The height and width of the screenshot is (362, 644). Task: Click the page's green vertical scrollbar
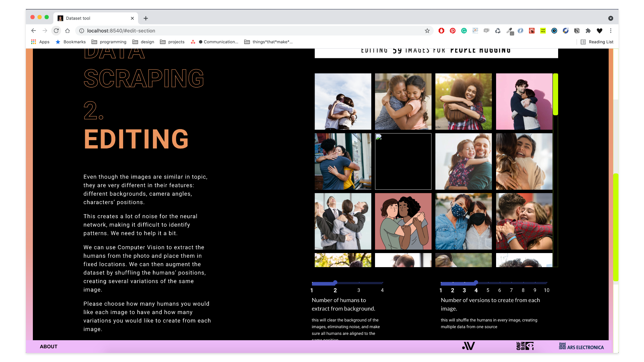[615, 227]
